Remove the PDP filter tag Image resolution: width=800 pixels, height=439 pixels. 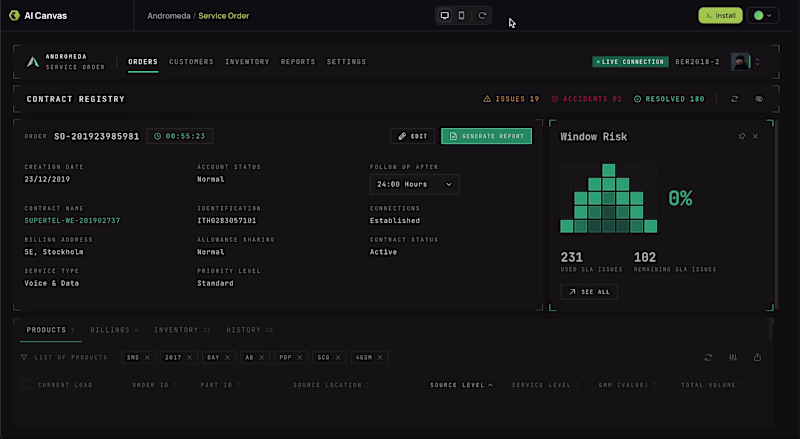pos(299,357)
